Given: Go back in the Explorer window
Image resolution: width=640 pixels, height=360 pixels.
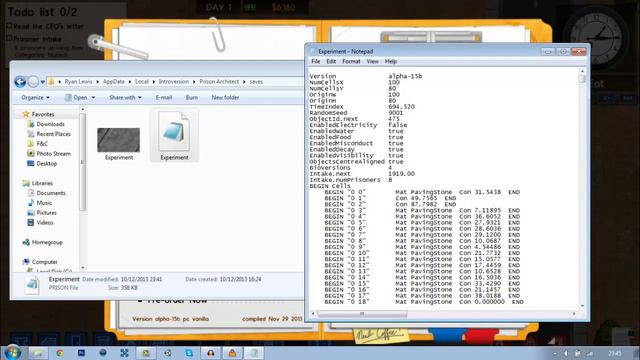Looking at the screenshot, I should tap(20, 82).
